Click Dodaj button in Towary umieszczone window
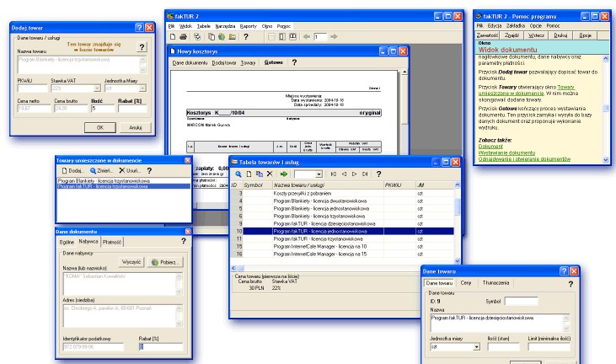This screenshot has height=364, width=616. 73,171
